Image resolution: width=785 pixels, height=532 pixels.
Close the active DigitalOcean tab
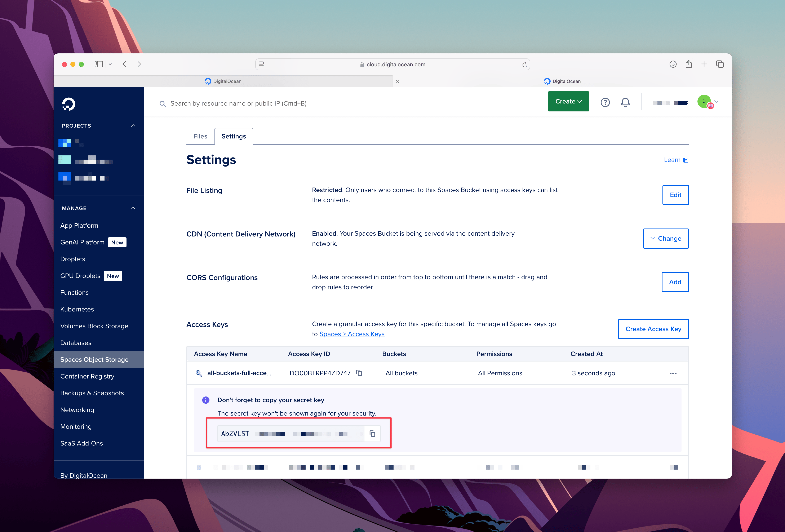coord(397,81)
